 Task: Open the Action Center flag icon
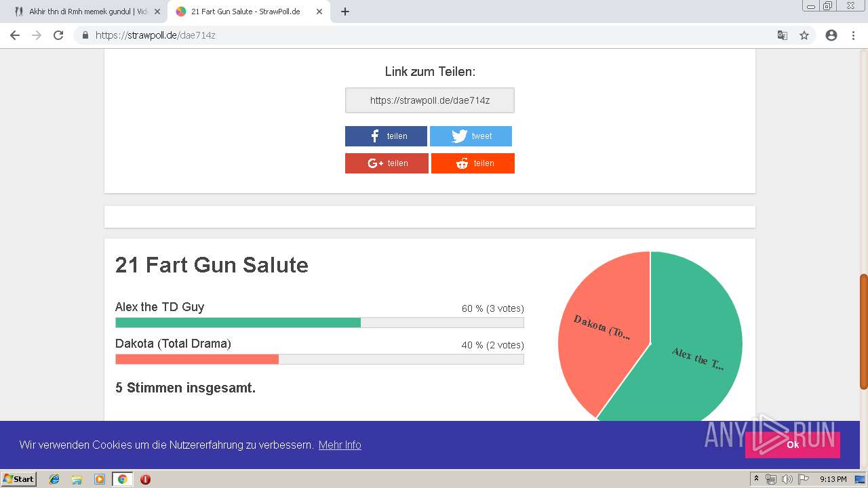coord(803,479)
